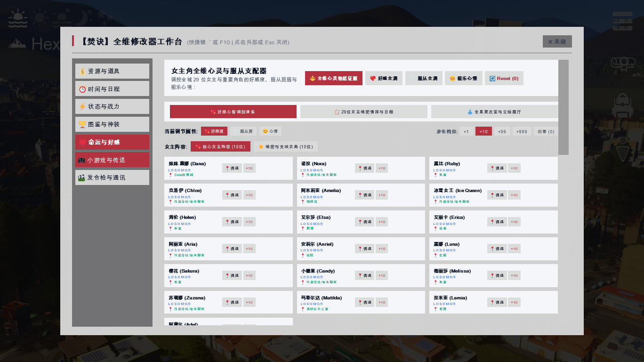644x362 pixels.
Task: Set the step size to +1
Action: point(466,132)
